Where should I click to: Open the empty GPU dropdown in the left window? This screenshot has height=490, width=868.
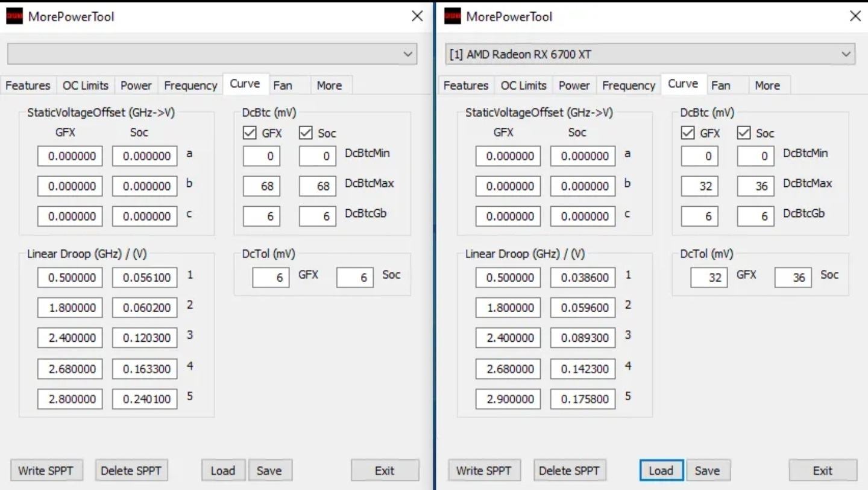click(212, 54)
